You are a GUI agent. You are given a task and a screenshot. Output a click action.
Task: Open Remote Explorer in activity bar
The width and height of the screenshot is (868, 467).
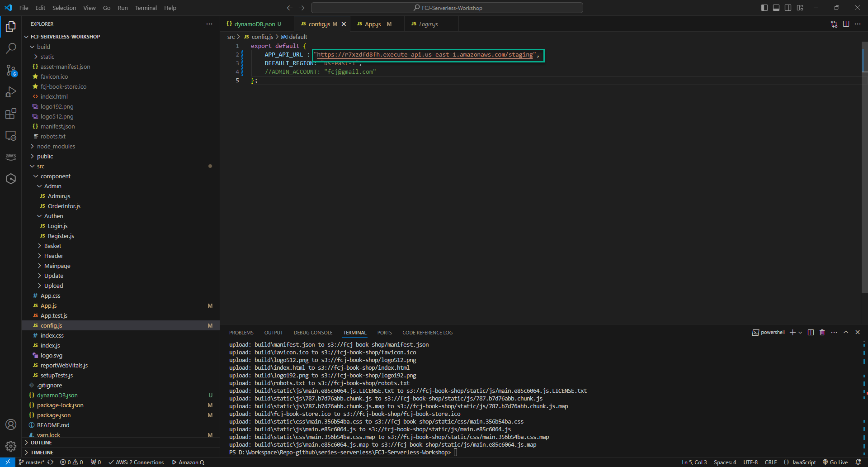pos(11,135)
